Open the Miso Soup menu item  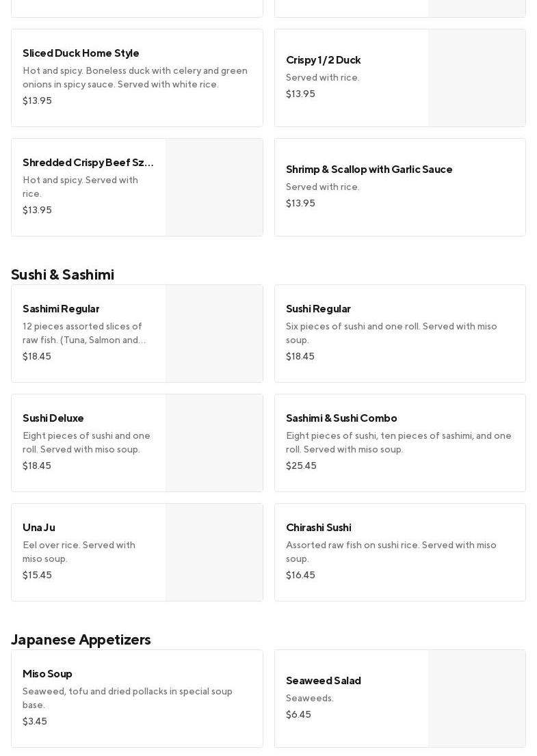pyautogui.click(x=47, y=674)
